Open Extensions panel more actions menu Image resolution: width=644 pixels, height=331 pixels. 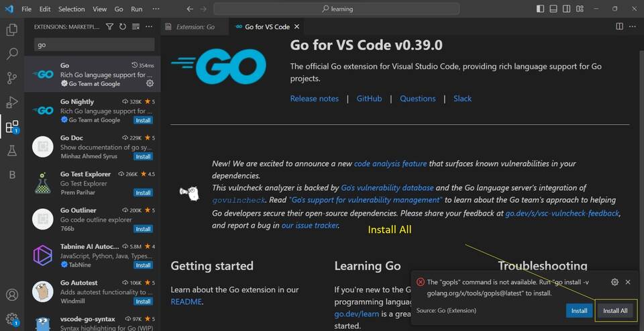click(x=149, y=27)
